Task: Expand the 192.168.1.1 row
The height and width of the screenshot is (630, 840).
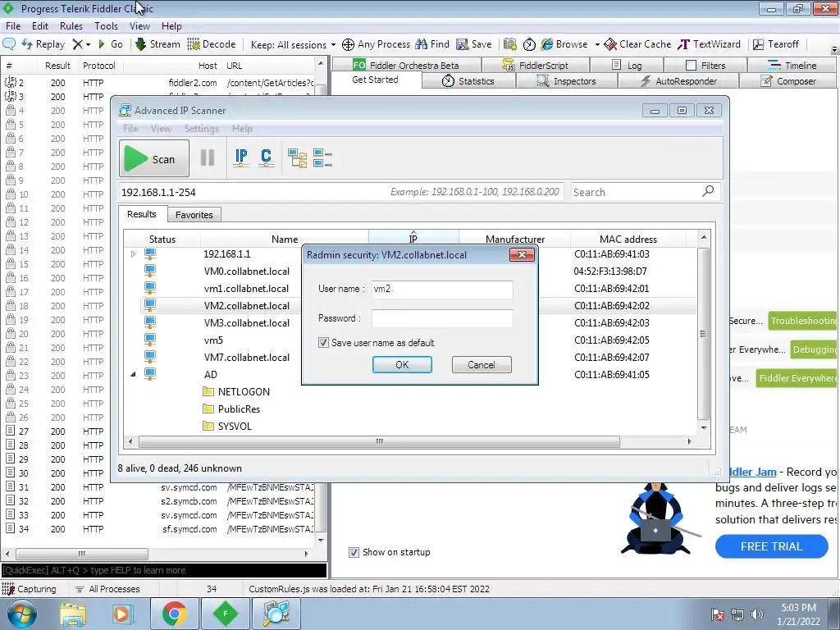Action: tap(134, 254)
